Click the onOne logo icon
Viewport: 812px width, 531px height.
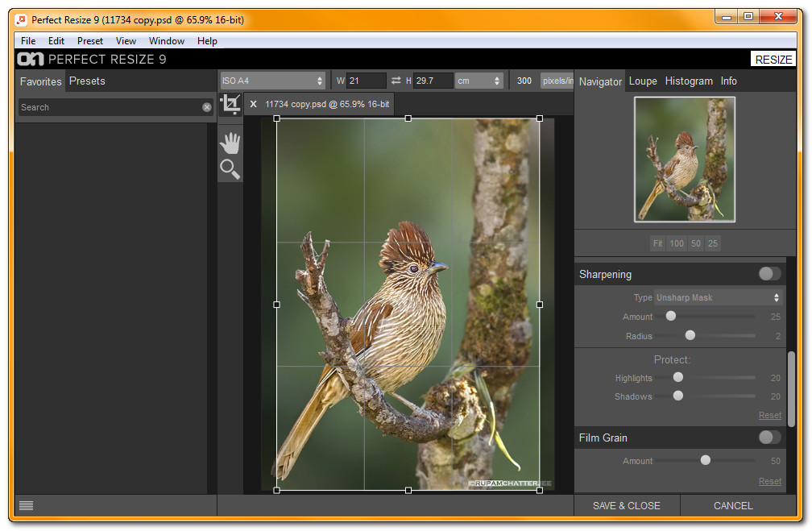[x=31, y=59]
